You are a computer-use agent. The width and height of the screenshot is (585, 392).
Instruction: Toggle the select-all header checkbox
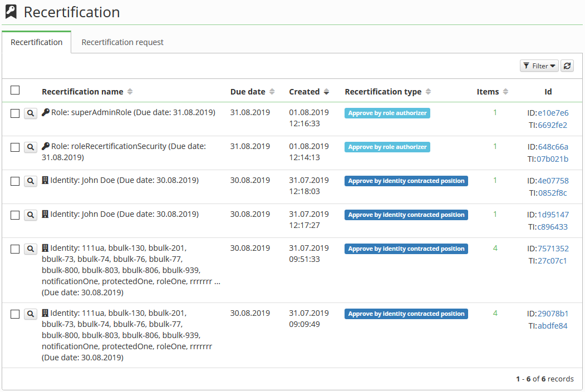click(15, 90)
